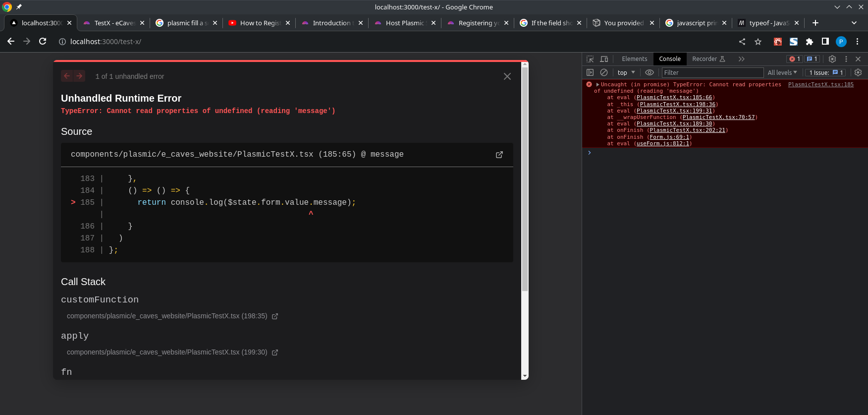Open the All levels log dropdown
This screenshot has height=415, width=868.
782,72
